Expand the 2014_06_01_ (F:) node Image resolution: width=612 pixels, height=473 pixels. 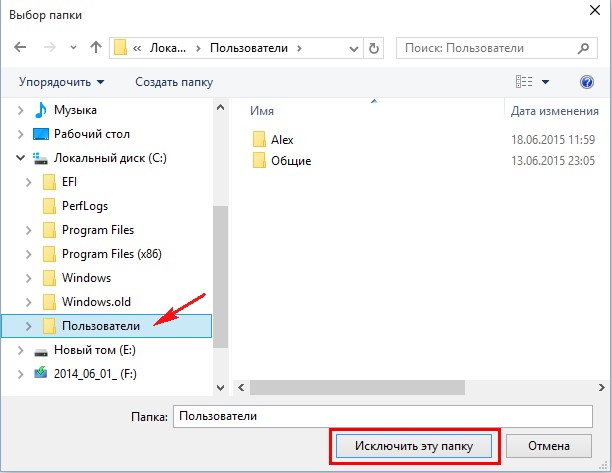pos(20,374)
